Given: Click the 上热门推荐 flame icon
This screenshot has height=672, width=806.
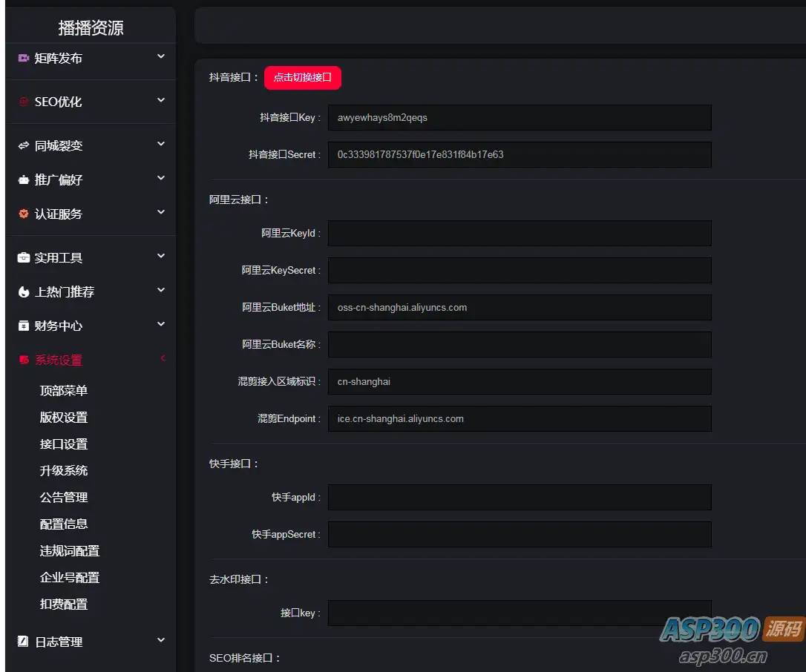Looking at the screenshot, I should tap(23, 291).
